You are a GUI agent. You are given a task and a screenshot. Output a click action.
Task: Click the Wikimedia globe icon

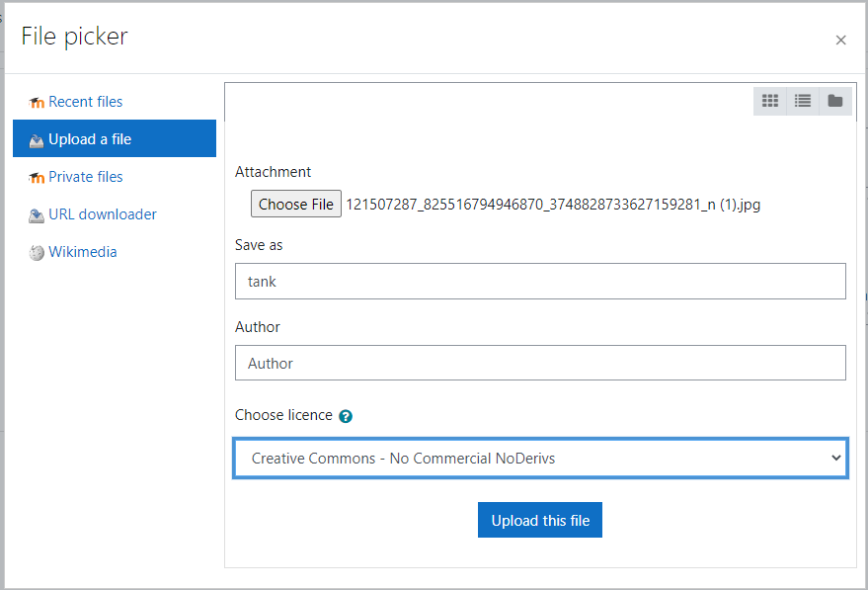pyautogui.click(x=37, y=253)
